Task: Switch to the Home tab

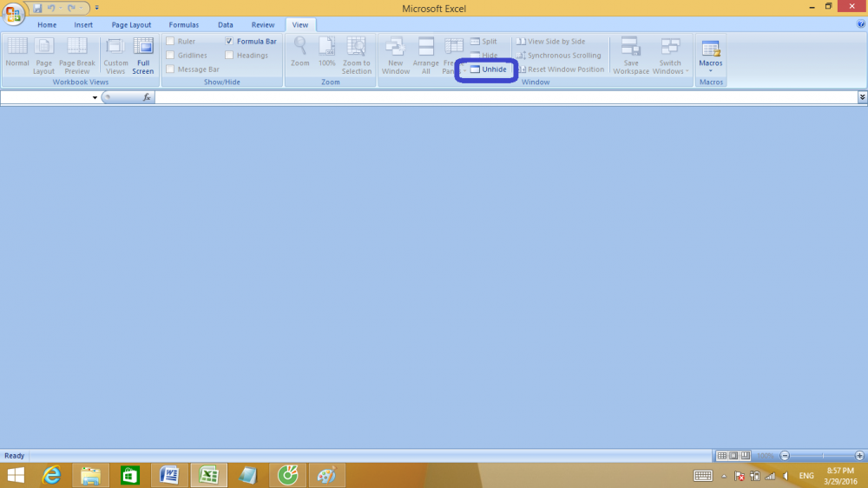Action: (47, 25)
